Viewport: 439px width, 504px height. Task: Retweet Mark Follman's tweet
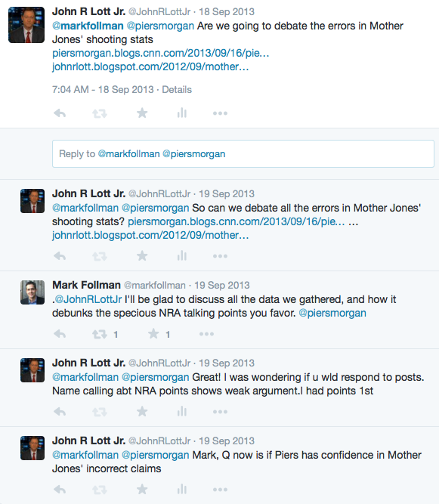100,334
